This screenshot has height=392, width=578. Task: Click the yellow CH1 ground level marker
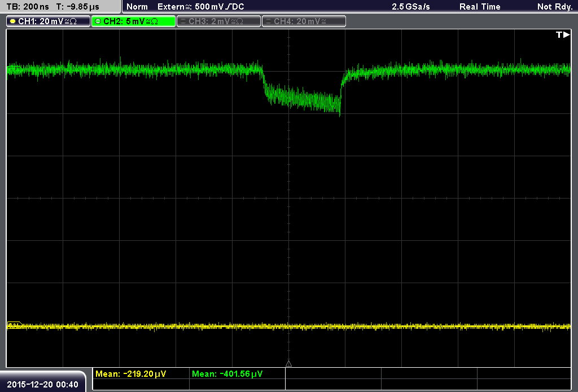coord(14,325)
